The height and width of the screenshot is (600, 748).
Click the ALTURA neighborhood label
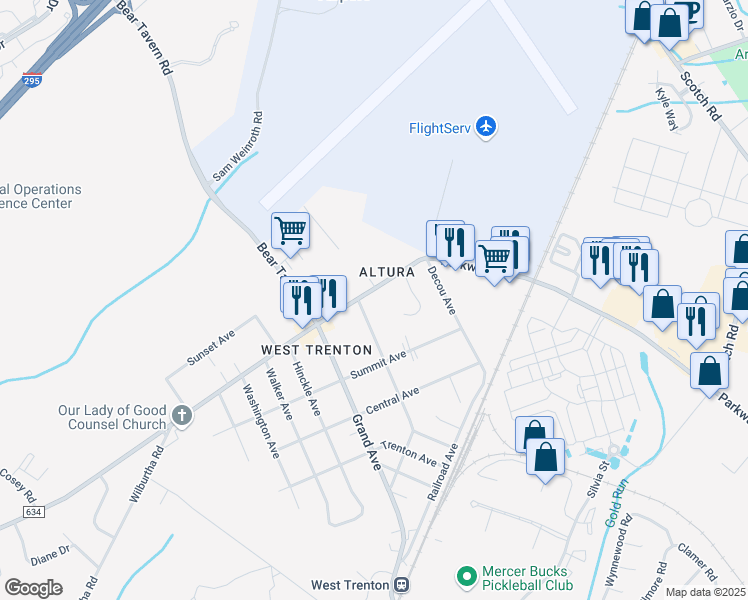click(387, 272)
